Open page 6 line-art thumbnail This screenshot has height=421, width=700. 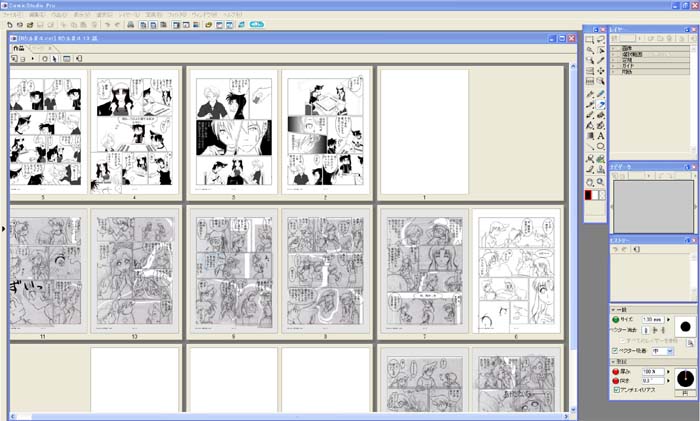click(x=516, y=271)
